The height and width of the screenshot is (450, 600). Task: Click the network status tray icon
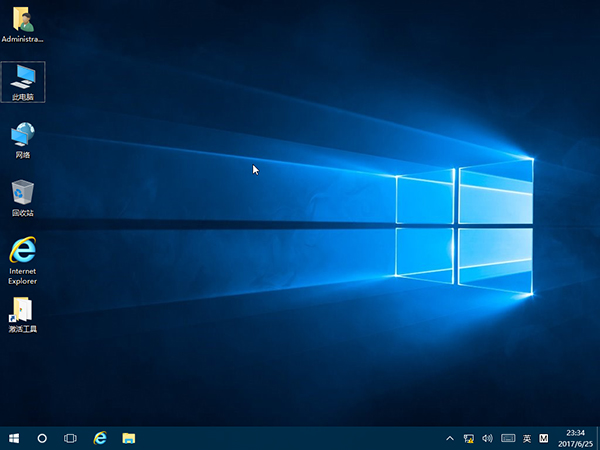(x=469, y=438)
